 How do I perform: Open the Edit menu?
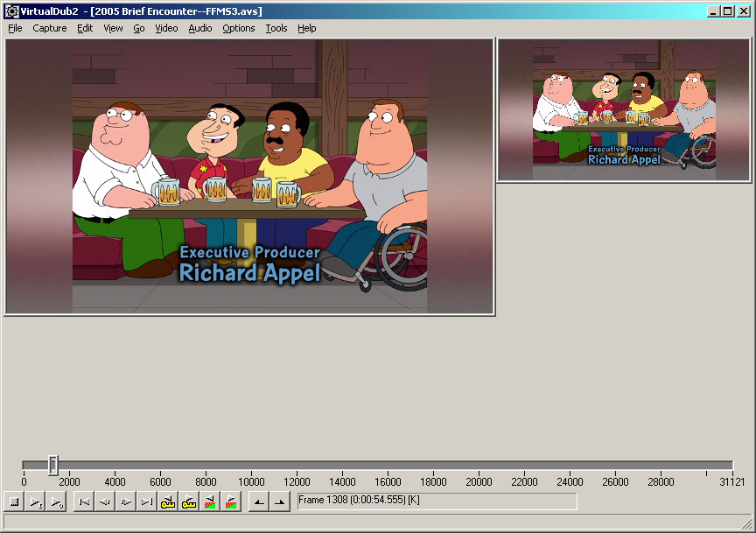coord(85,29)
